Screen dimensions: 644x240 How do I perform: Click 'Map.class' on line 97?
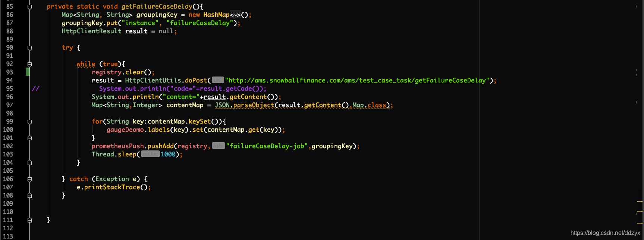point(369,105)
